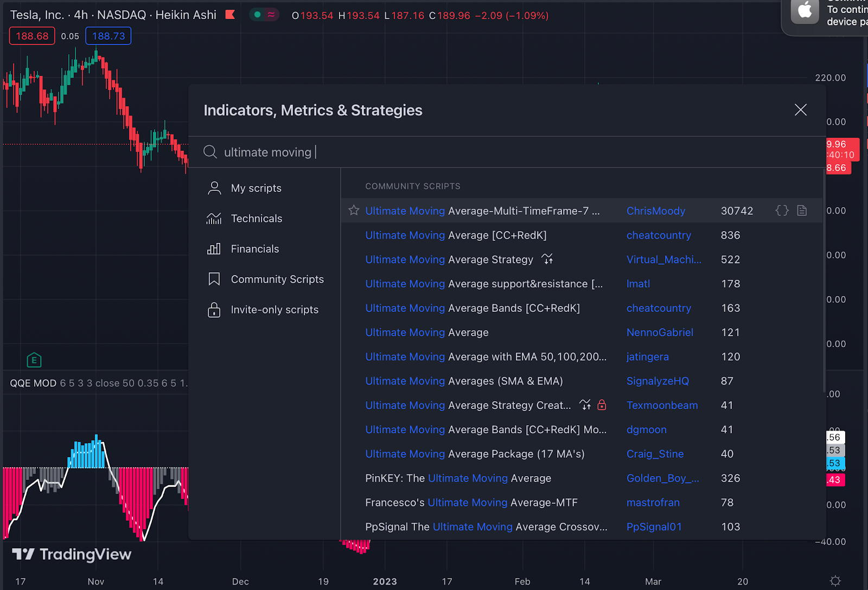
Task: Click the red flag icon beside Heikin Ashi
Action: pos(230,15)
